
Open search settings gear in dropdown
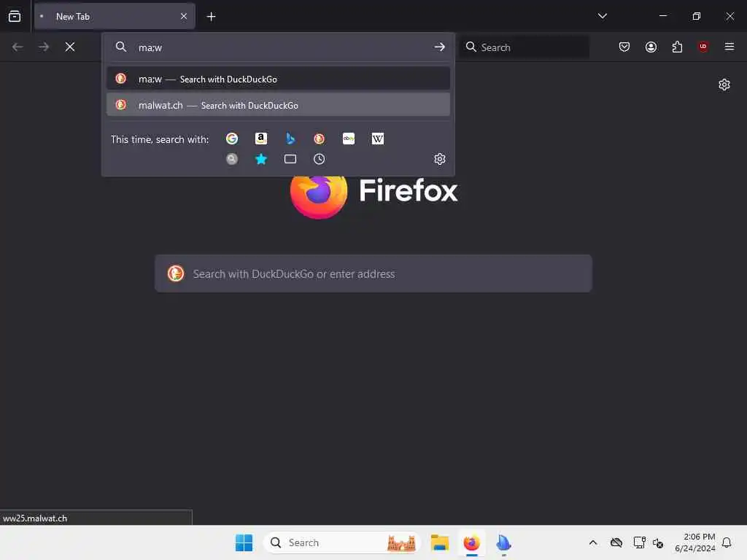tap(440, 159)
